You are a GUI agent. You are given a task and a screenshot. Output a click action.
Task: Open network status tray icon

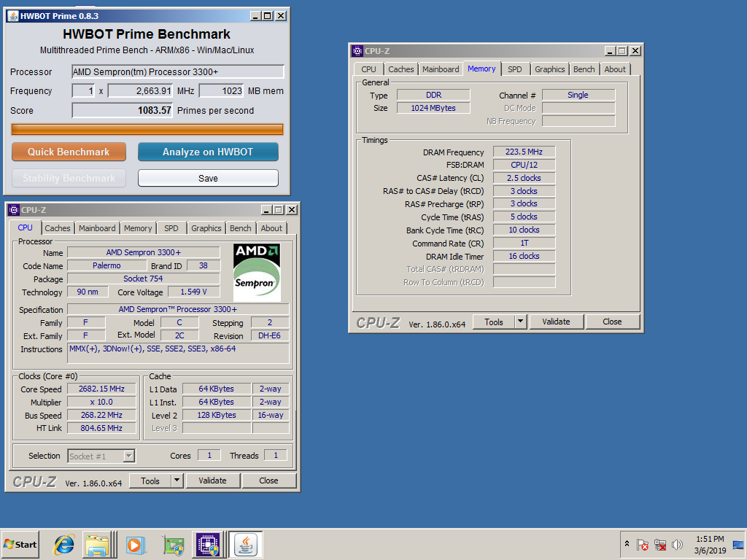(659, 544)
